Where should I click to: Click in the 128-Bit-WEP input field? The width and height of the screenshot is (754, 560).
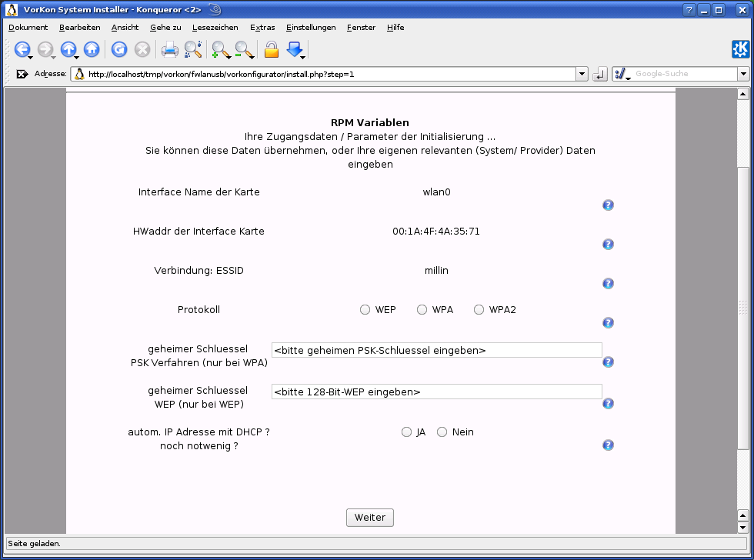[437, 392]
